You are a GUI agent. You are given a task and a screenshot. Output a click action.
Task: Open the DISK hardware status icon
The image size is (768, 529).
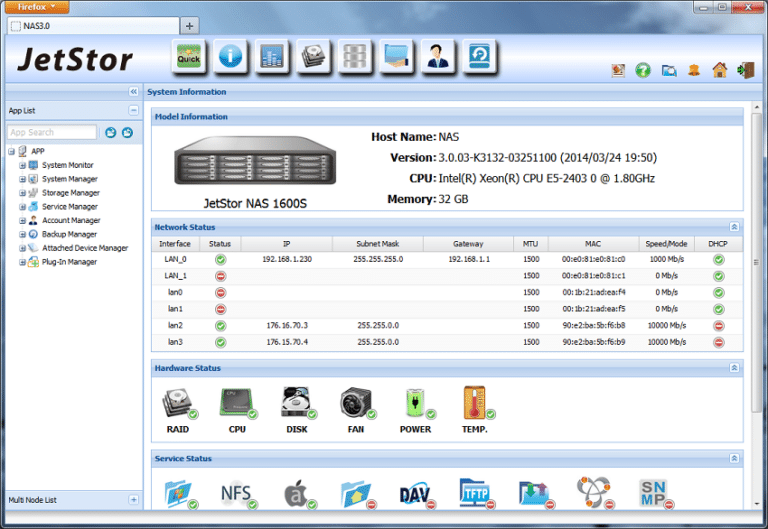click(298, 404)
